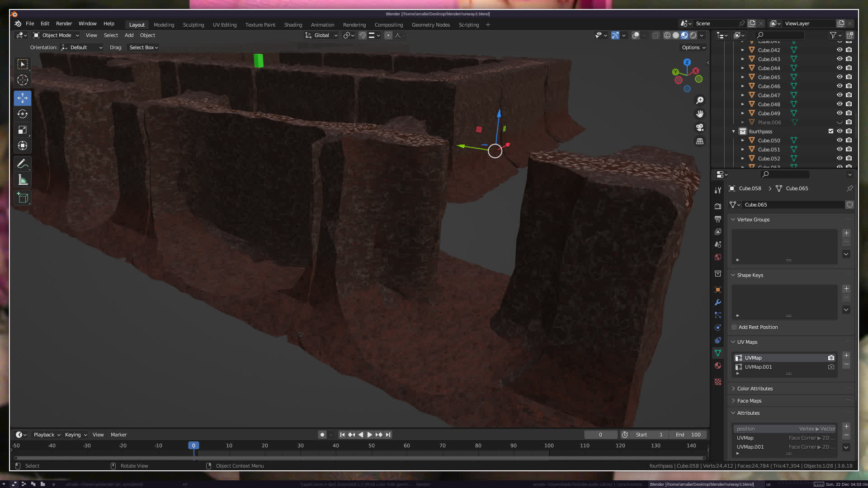Select the Rotate tool in toolbar
868x488 pixels.
coord(23,114)
